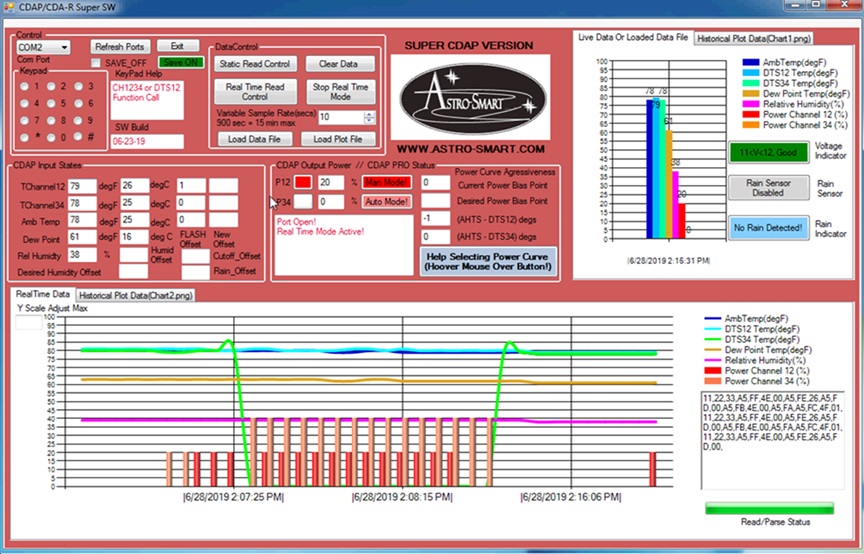864x554 pixels.
Task: Click the KeyPad Help text box
Action: coord(147,100)
